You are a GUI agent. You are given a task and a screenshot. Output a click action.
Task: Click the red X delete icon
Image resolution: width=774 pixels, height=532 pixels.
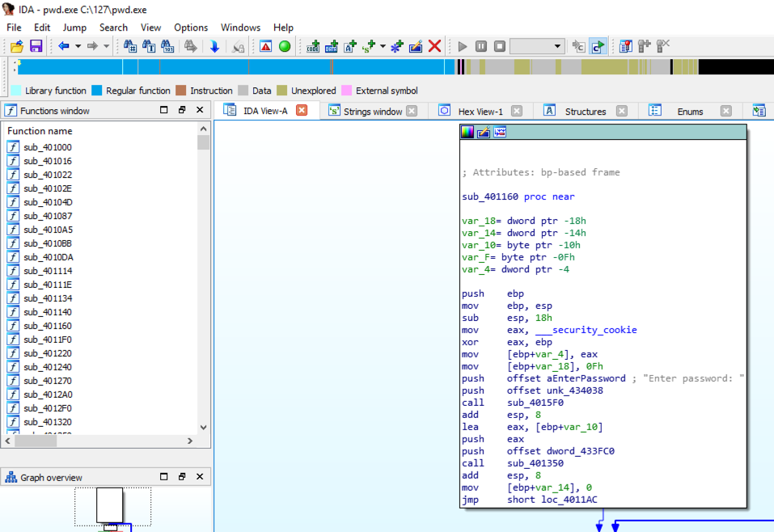(434, 46)
